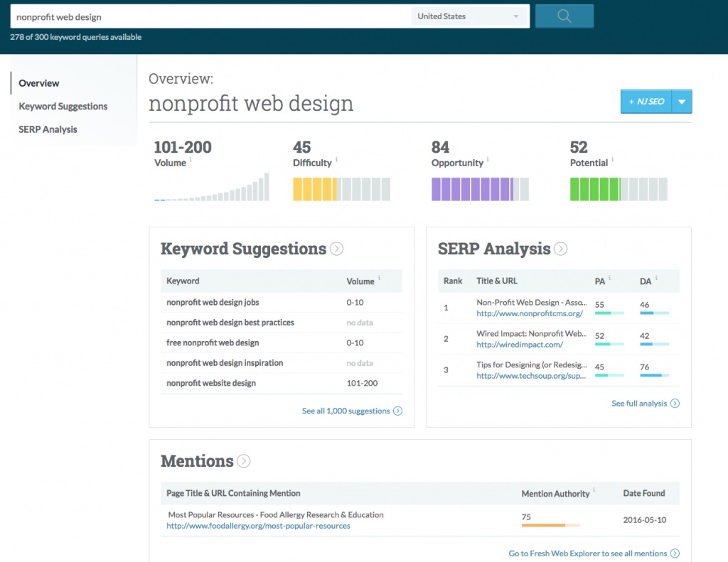The image size is (728, 562).
Task: Click the keyword search input field
Action: pyautogui.click(x=210, y=16)
